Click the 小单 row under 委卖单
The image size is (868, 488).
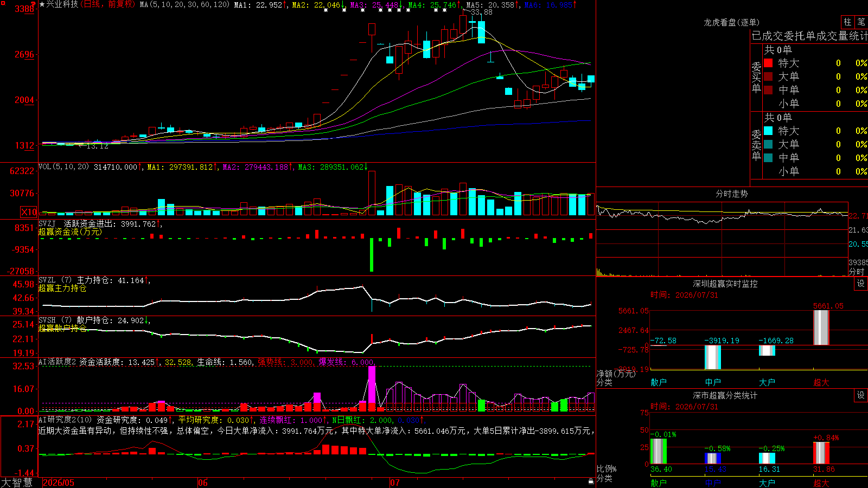pos(816,171)
